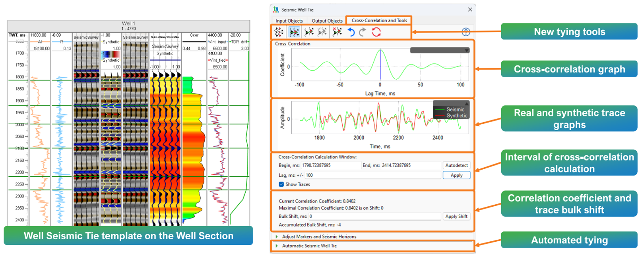Click the Autodetect button
The height and width of the screenshot is (258, 644).
(x=456, y=165)
